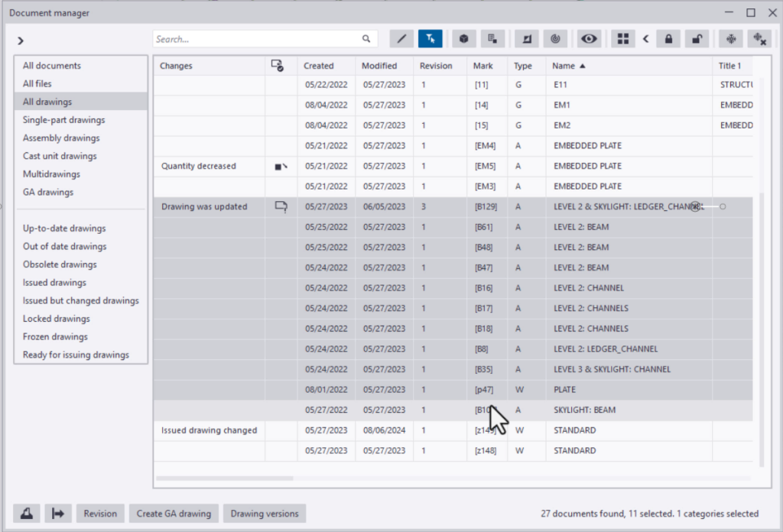Collapse the toolbar with the left chevron
This screenshot has height=532, width=783.
pyautogui.click(x=646, y=38)
